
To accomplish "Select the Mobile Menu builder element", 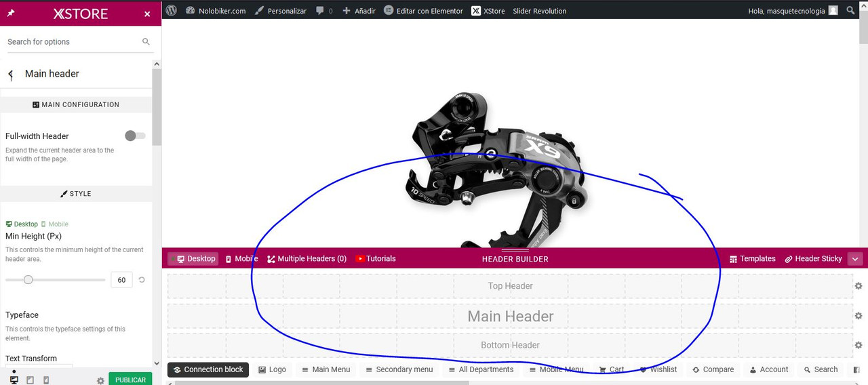I will (556, 369).
